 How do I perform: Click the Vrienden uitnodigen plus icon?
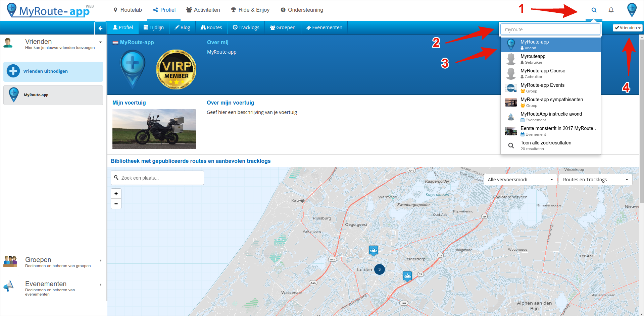pyautogui.click(x=13, y=71)
